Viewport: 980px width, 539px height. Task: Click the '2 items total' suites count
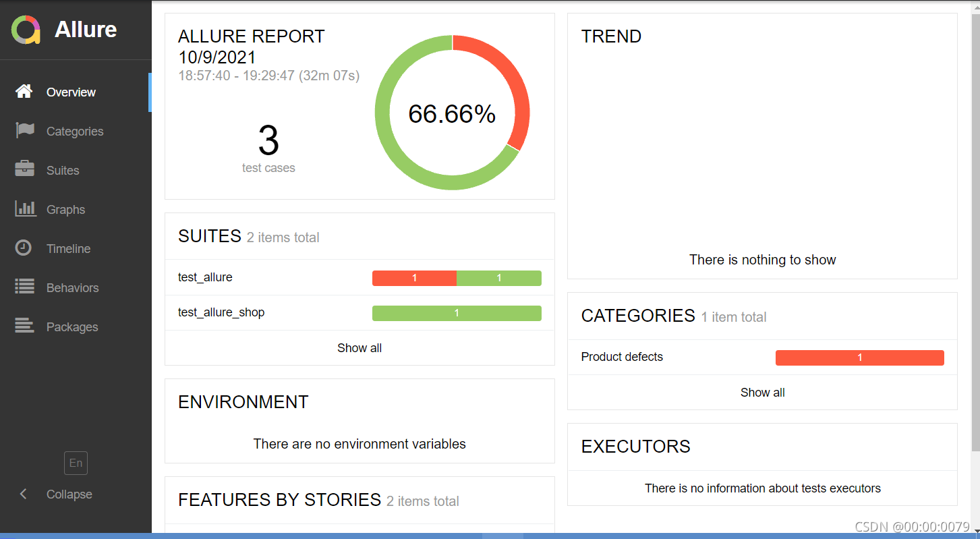pos(283,237)
